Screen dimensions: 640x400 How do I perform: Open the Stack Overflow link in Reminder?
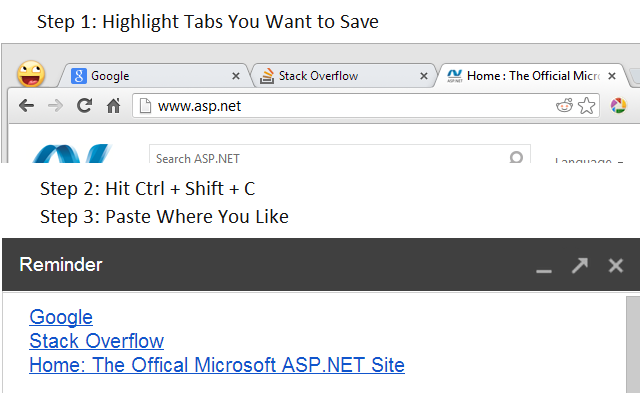pos(96,341)
